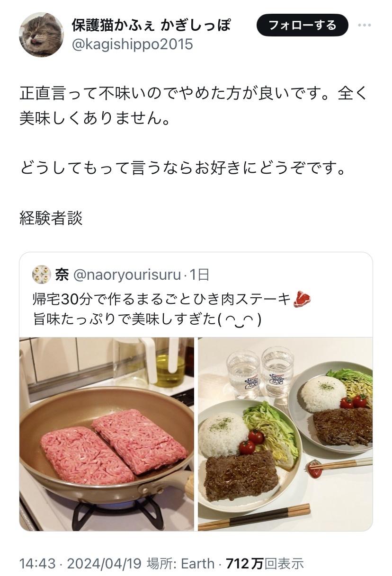Open the display name 保護猫かふぇ かぎしっぽ
Image resolution: width=392 pixels, height=576 pixels.
pyautogui.click(x=151, y=25)
